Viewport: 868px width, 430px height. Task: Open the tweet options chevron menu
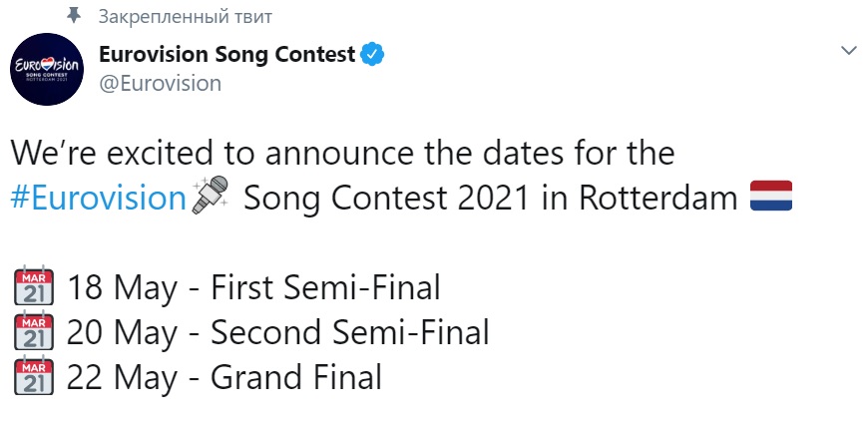pos(849,51)
